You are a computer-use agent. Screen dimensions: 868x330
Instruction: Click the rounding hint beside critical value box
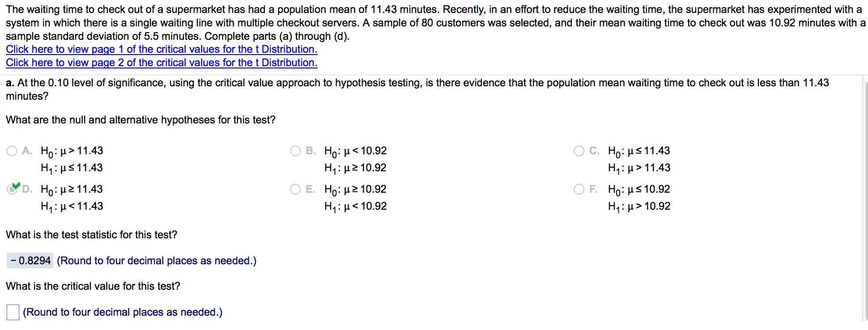coord(123,312)
